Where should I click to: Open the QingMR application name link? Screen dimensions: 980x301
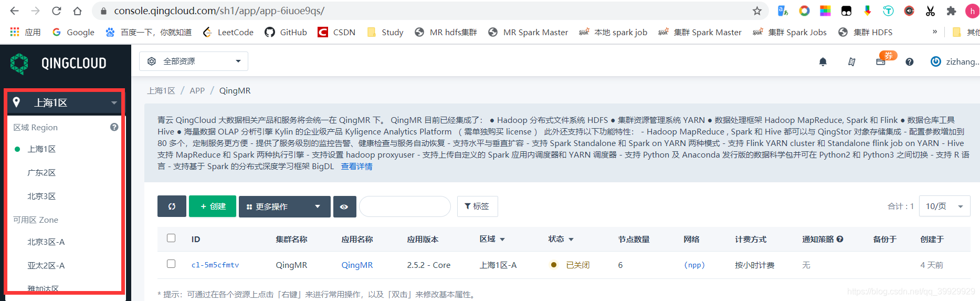[357, 265]
